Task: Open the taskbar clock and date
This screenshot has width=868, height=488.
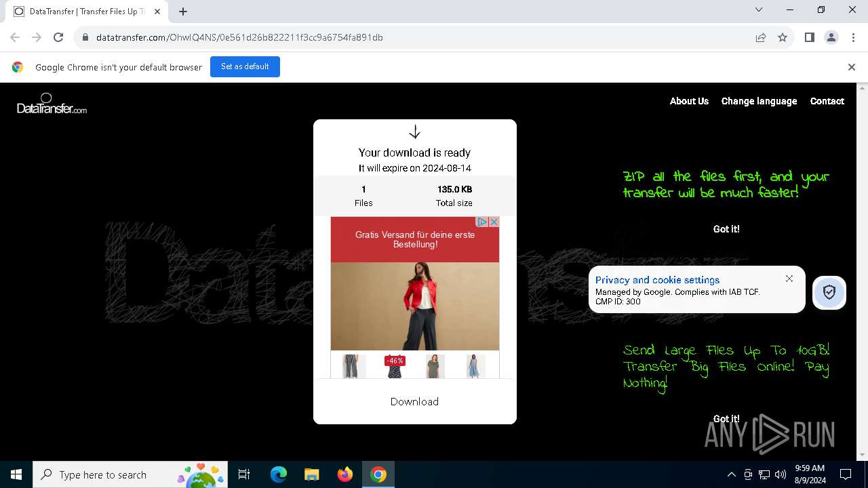Action: coord(809,474)
